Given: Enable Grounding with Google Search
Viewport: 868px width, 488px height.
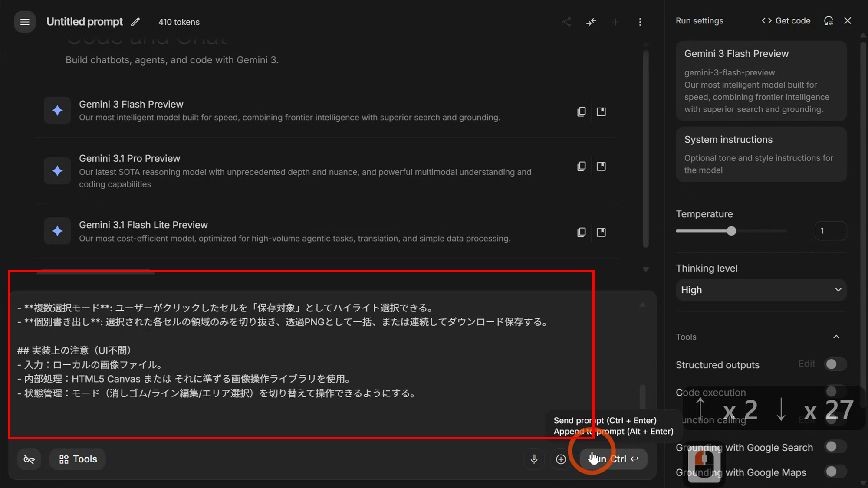Looking at the screenshot, I should pos(835,446).
